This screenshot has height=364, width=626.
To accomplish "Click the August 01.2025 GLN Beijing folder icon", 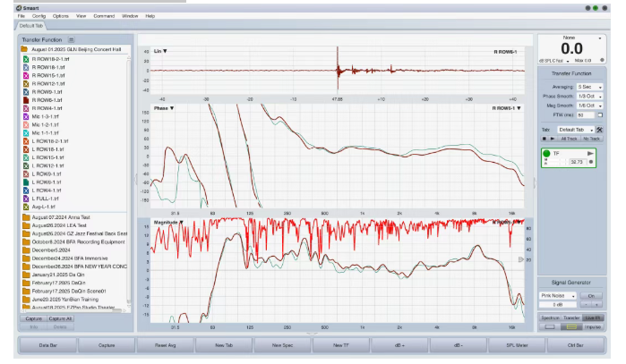I will click(25, 49).
